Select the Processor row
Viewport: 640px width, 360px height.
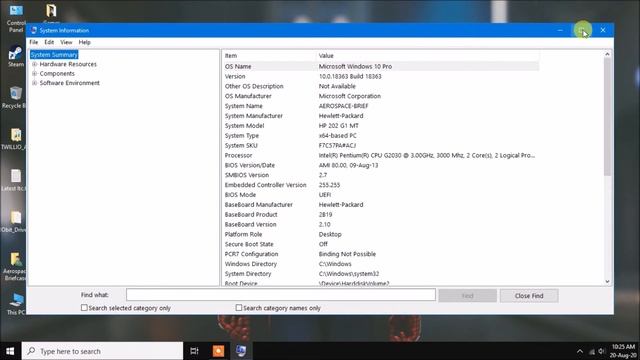(381, 155)
